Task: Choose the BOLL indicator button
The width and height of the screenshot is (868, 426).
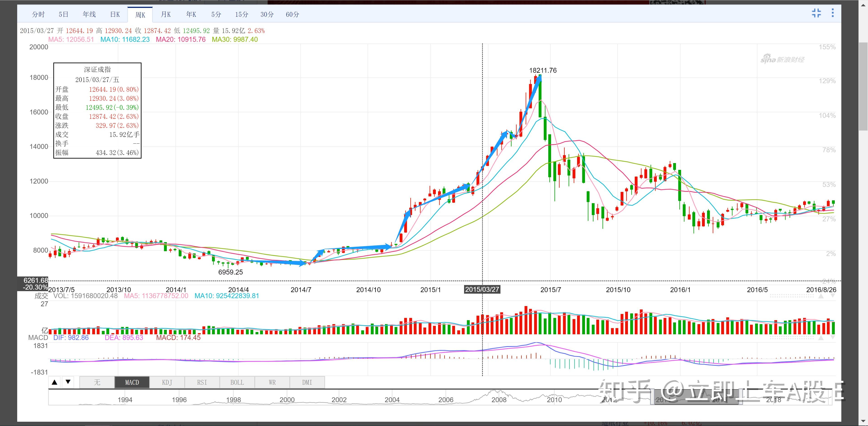Action: (237, 382)
